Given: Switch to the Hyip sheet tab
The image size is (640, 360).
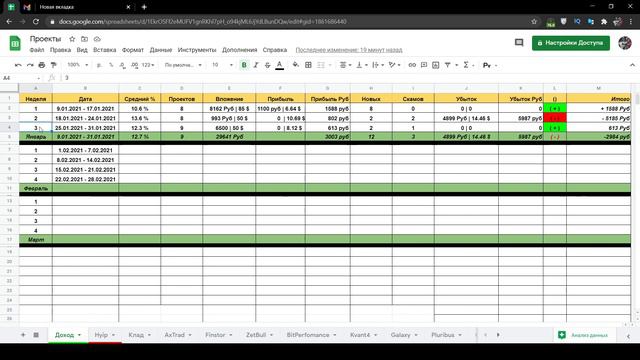Looking at the screenshot, I should point(101,335).
